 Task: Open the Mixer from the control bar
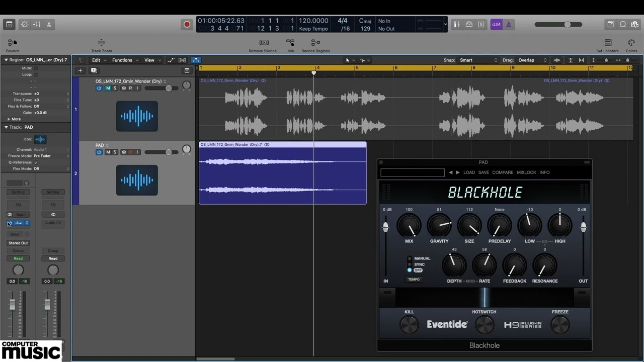tap(37, 24)
